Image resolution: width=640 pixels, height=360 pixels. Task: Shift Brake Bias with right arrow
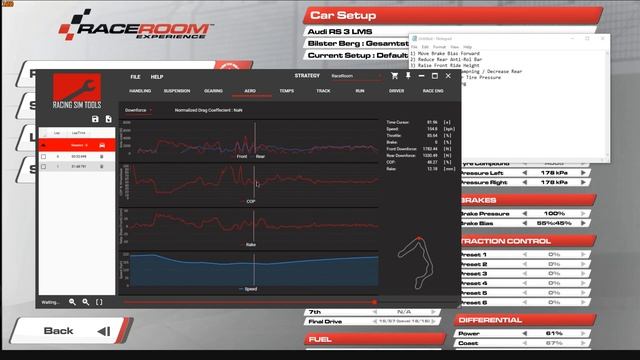pos(583,223)
